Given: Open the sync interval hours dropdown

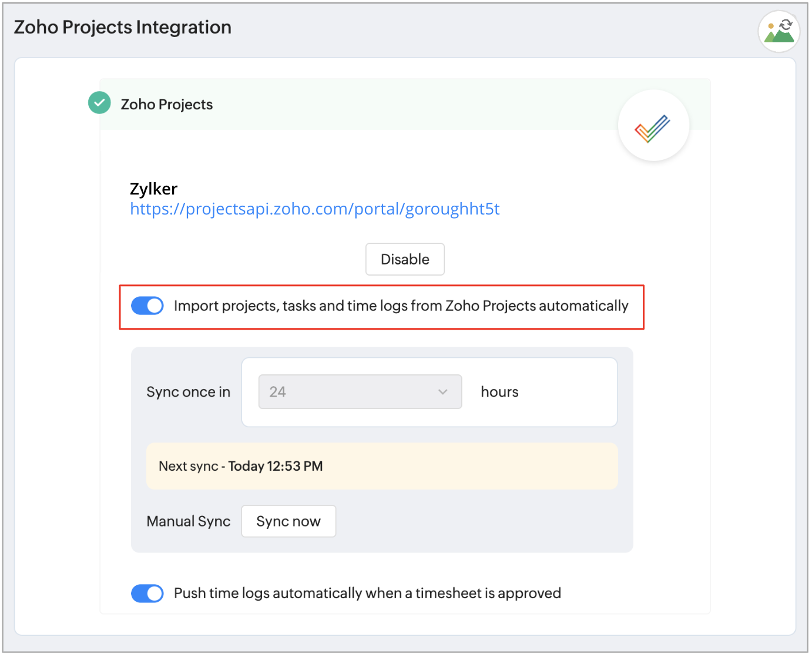Looking at the screenshot, I should pyautogui.click(x=360, y=392).
